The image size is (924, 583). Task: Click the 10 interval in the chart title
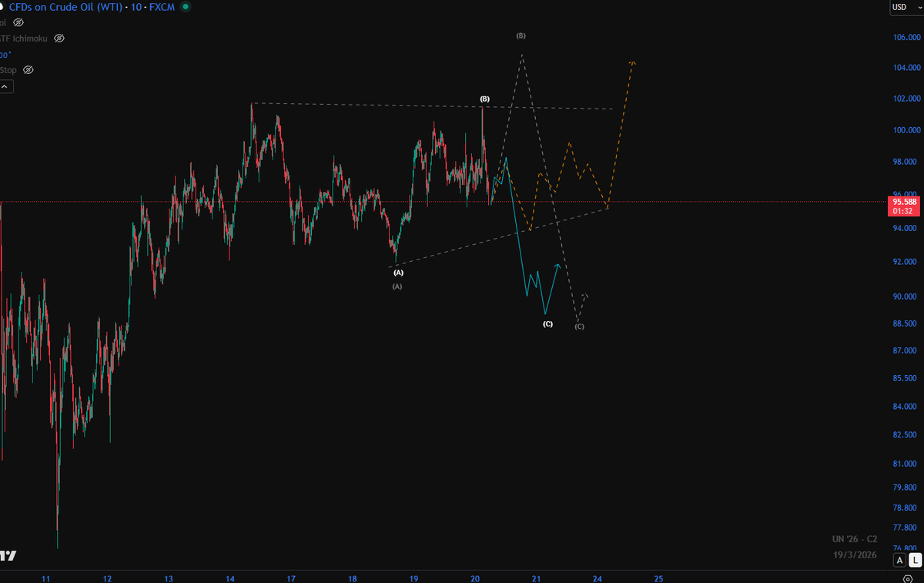pyautogui.click(x=136, y=7)
